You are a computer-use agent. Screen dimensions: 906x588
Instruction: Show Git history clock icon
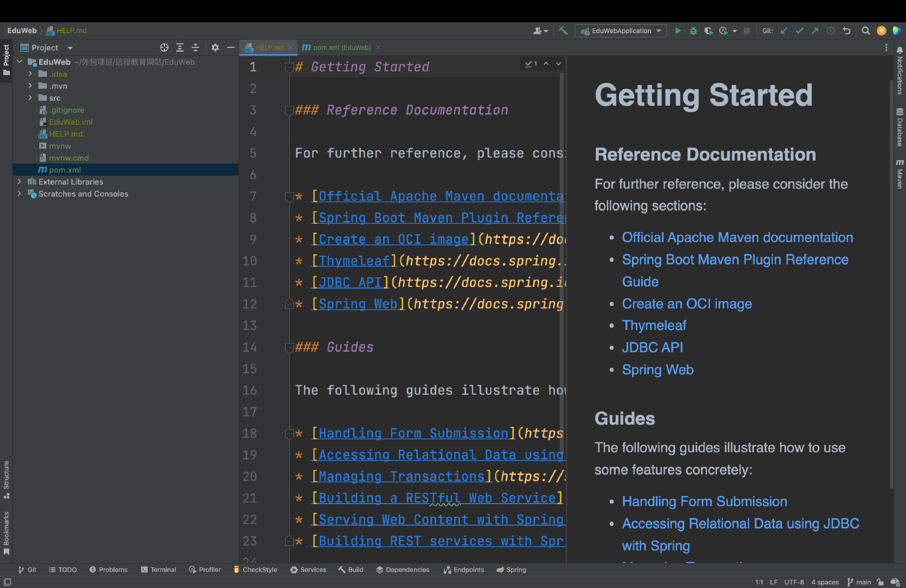[x=830, y=31]
